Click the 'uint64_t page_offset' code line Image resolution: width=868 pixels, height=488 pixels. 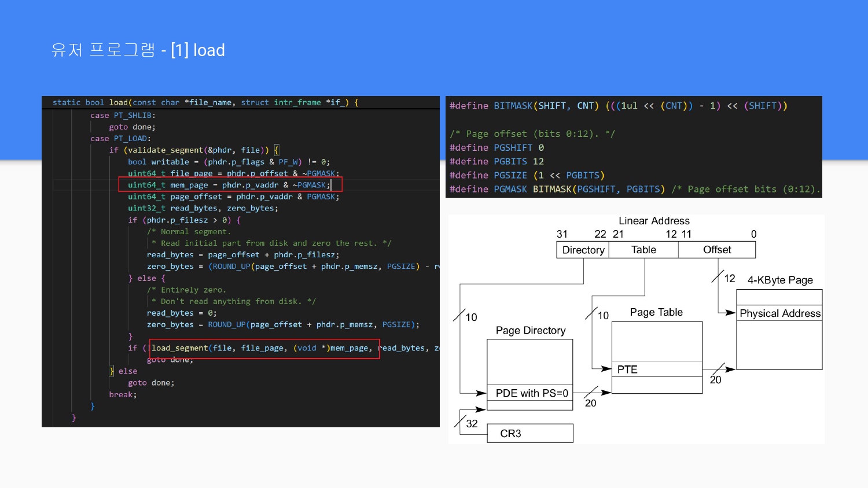[x=233, y=197]
